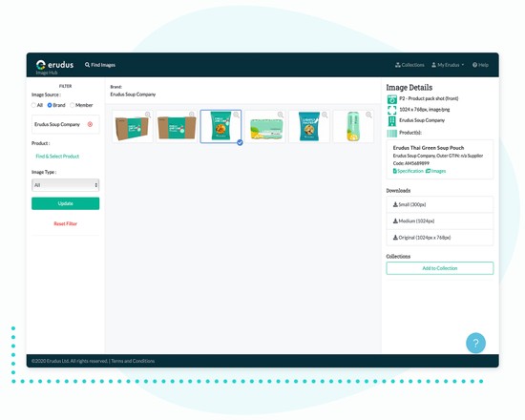This screenshot has height=420, width=525.
Task: Click the green Update button
Action: point(65,203)
